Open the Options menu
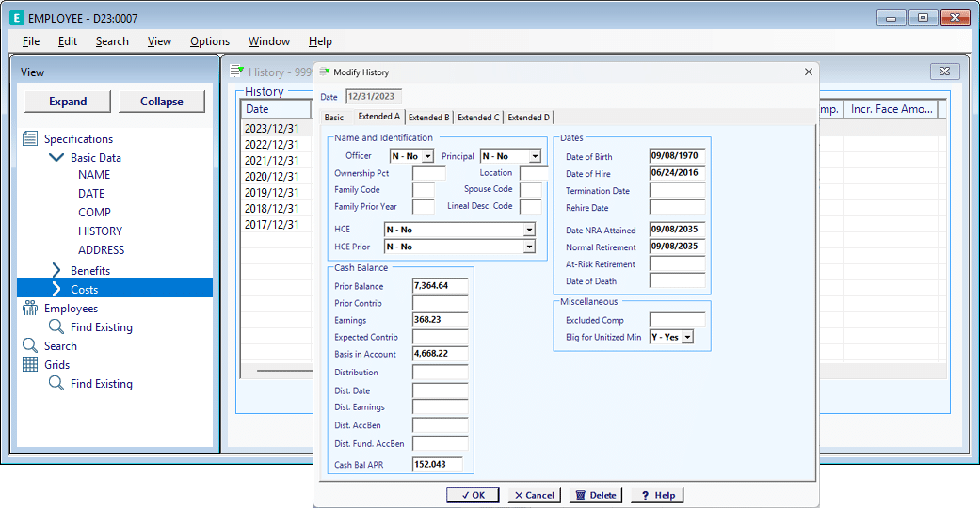Screen dimensions: 980x509 click(210, 41)
